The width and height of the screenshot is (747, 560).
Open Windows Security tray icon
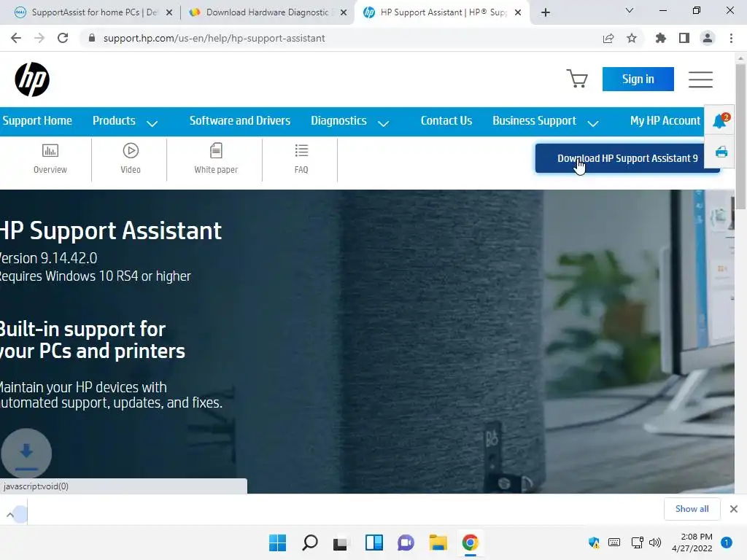594,542
